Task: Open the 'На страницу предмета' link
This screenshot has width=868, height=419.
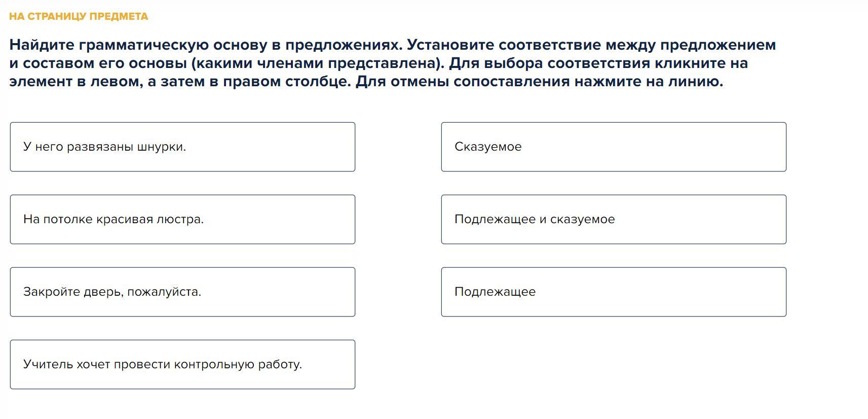Action: (79, 16)
